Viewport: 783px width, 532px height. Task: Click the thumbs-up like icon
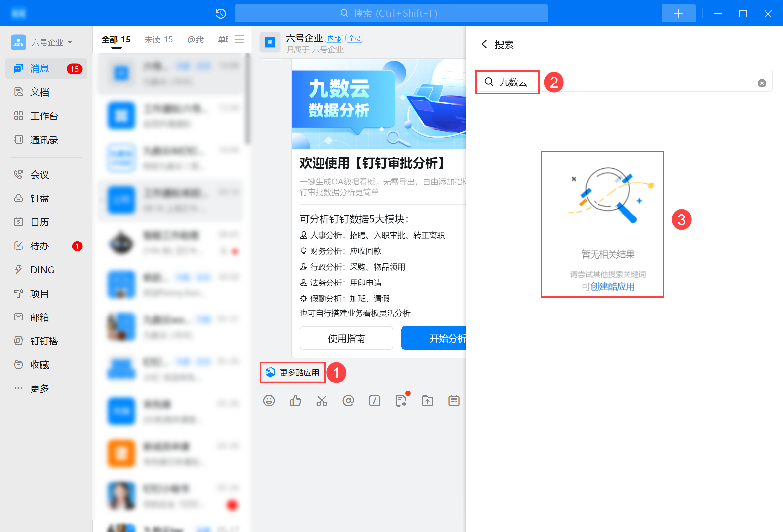[295, 401]
